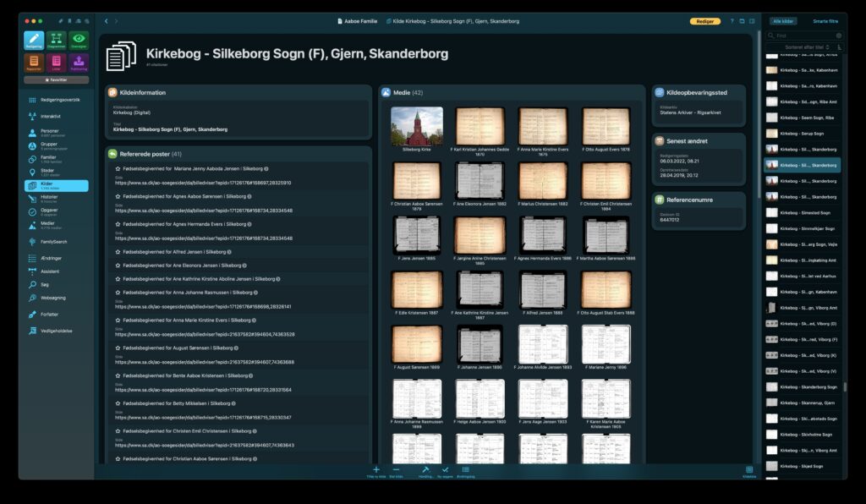
Task: Open the Publicering section
Action: 79,63
